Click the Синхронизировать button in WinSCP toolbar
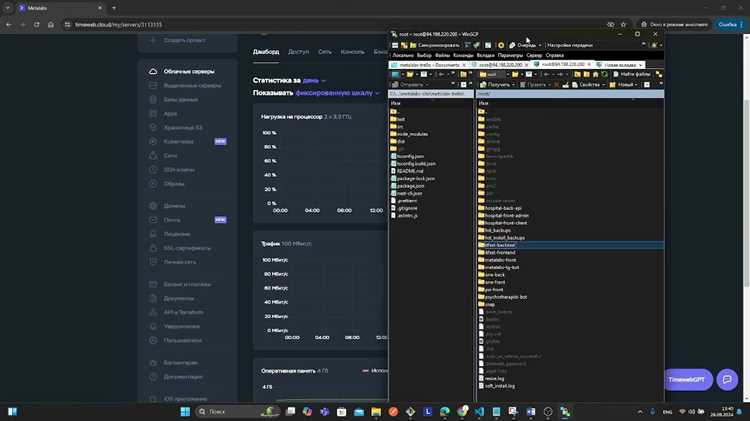The width and height of the screenshot is (750, 421). pyautogui.click(x=435, y=45)
